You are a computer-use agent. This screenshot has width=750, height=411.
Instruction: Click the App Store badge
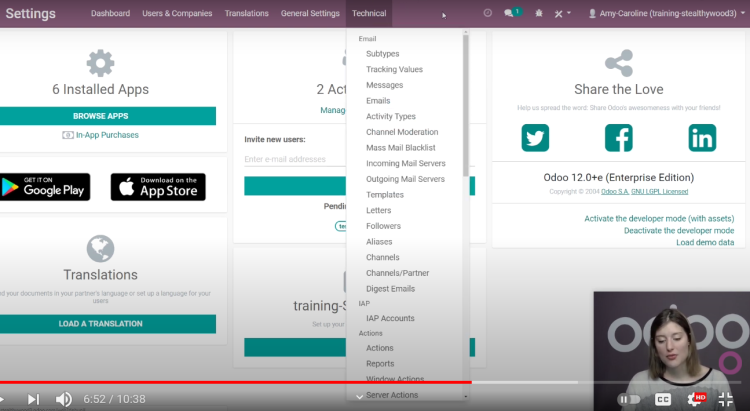tap(158, 187)
